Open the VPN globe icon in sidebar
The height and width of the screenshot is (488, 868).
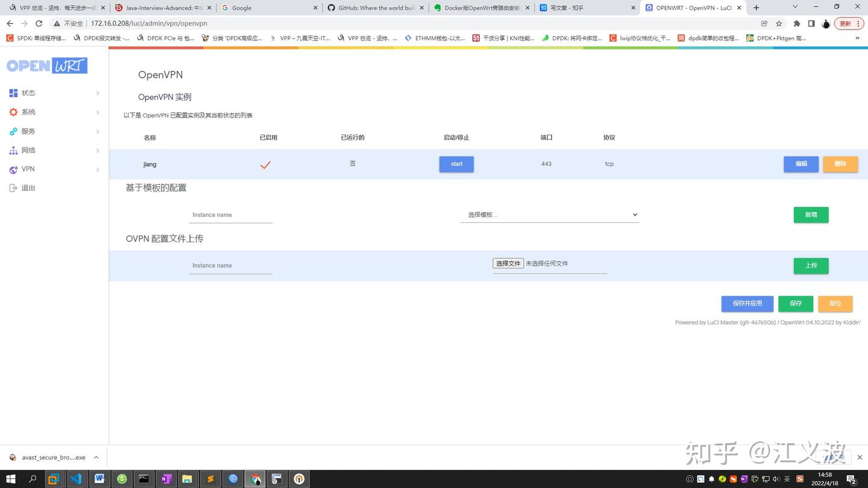point(13,169)
